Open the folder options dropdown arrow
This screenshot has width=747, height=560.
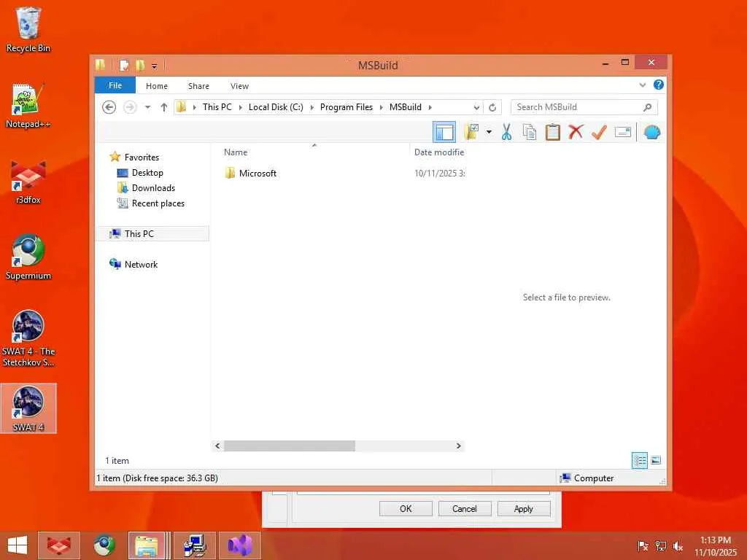pyautogui.click(x=489, y=132)
